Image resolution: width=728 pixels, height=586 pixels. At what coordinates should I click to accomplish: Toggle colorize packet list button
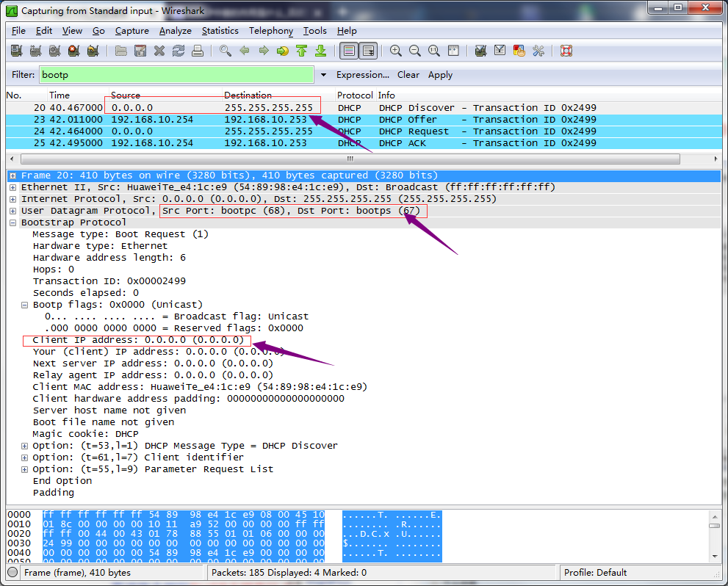(349, 51)
